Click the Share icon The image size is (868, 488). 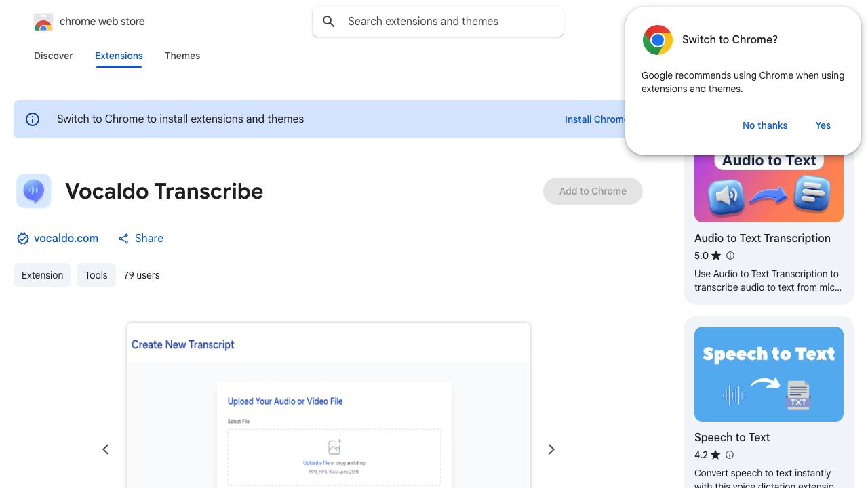(x=123, y=239)
